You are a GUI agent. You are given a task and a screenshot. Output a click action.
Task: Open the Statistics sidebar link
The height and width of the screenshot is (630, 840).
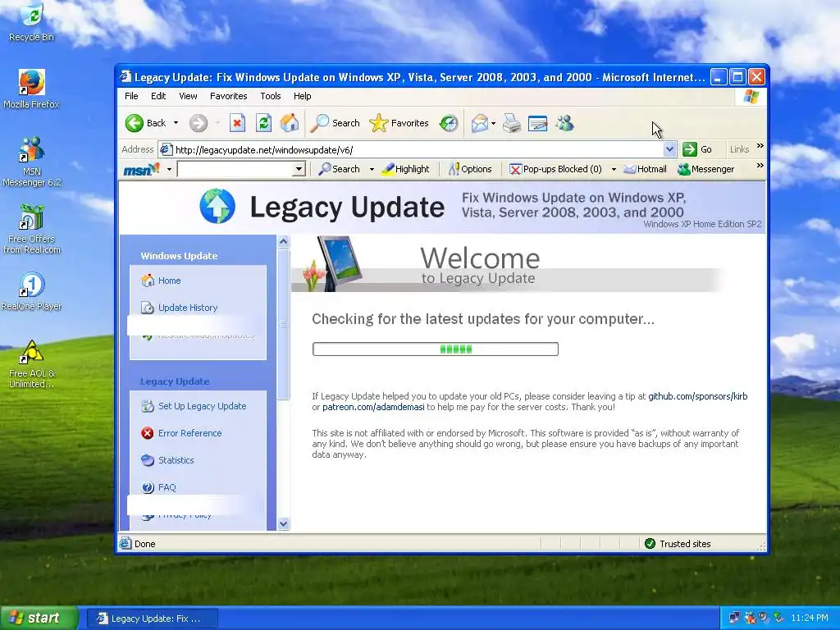tap(176, 460)
